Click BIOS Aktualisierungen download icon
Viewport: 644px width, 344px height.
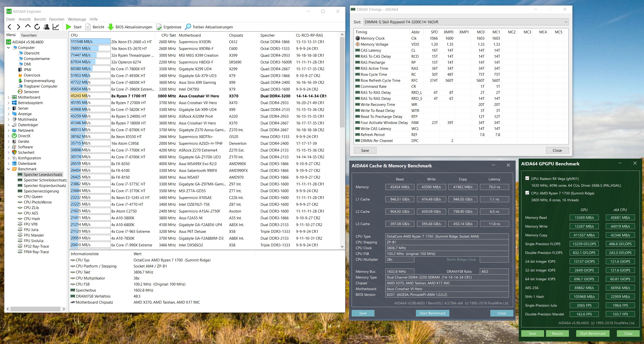click(111, 27)
